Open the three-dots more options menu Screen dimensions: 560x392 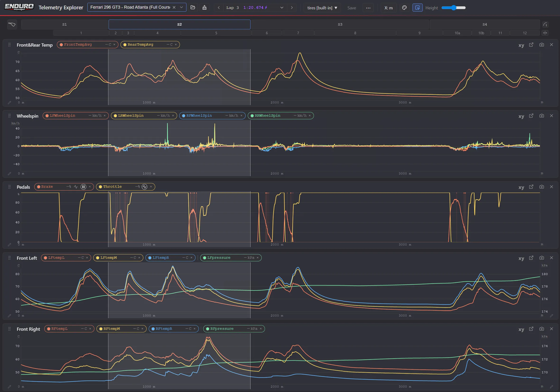[368, 8]
